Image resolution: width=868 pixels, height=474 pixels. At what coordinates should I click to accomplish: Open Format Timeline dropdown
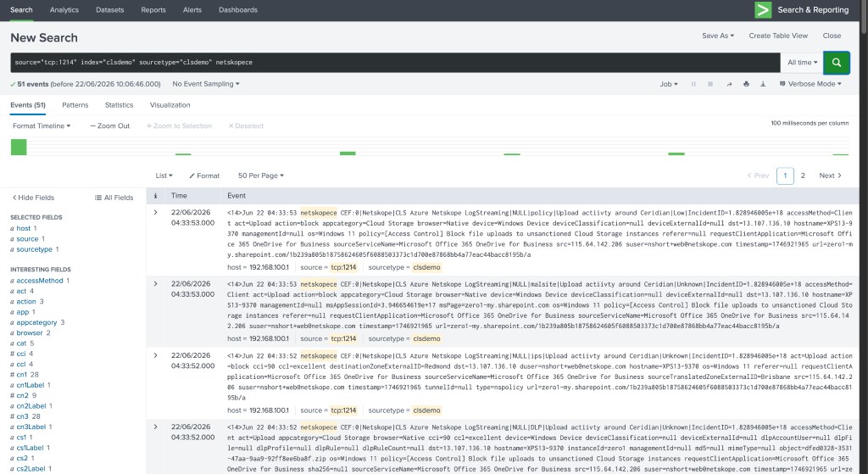click(42, 125)
